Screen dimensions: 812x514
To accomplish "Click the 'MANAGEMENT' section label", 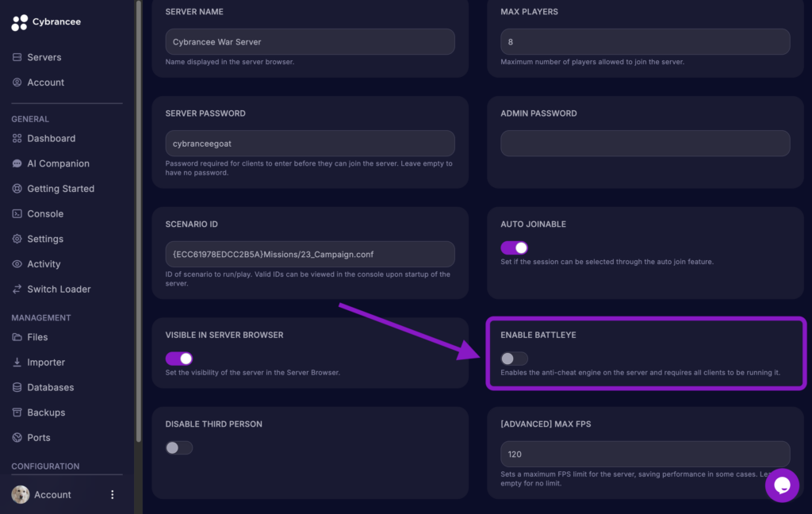I will tap(41, 317).
